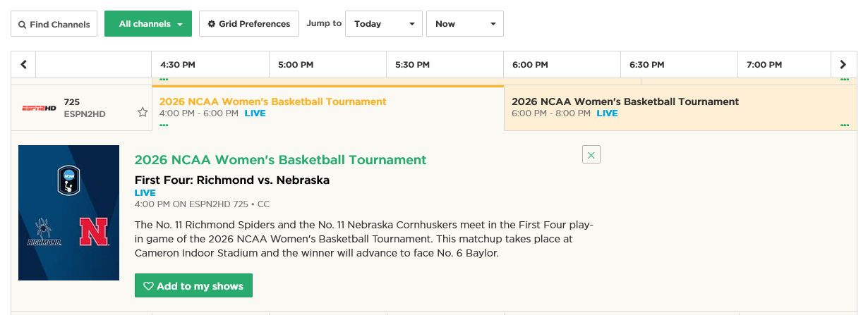
Task: Click the 5:00 PM time header
Action: 296,65
